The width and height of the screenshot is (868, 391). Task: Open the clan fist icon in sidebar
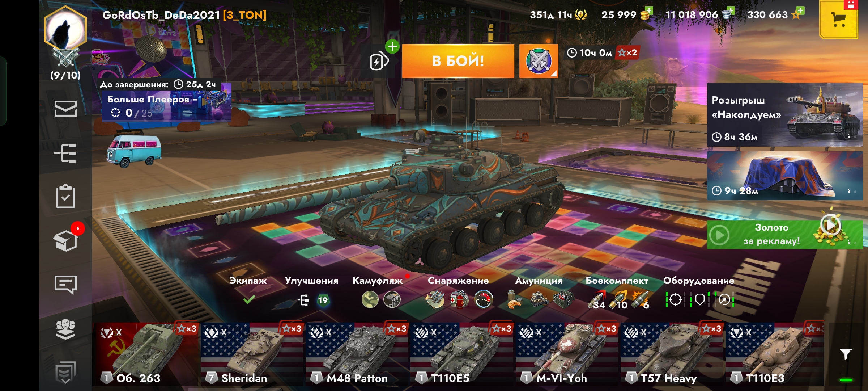pyautogui.click(x=65, y=329)
